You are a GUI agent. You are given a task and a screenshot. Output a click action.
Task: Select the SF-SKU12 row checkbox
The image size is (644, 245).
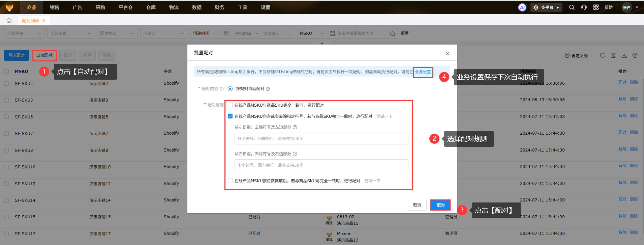(6, 184)
